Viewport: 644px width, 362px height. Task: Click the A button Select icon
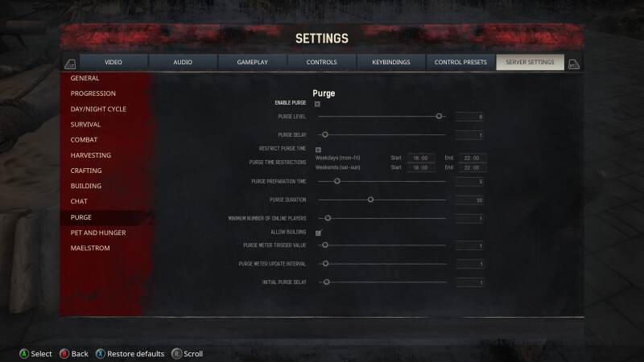coord(24,354)
